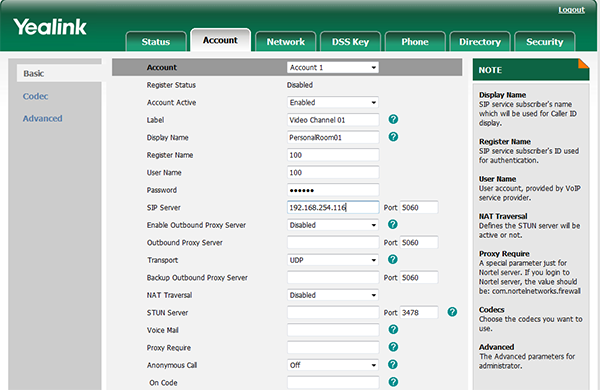The width and height of the screenshot is (600, 390).
Task: Change the Transport dropdown from UDP
Action: (333, 260)
